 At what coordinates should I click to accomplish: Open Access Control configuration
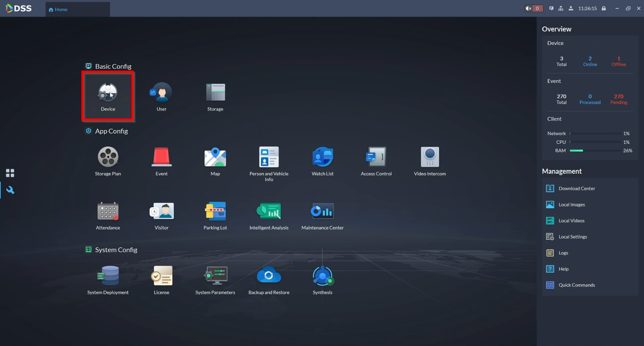pyautogui.click(x=376, y=160)
